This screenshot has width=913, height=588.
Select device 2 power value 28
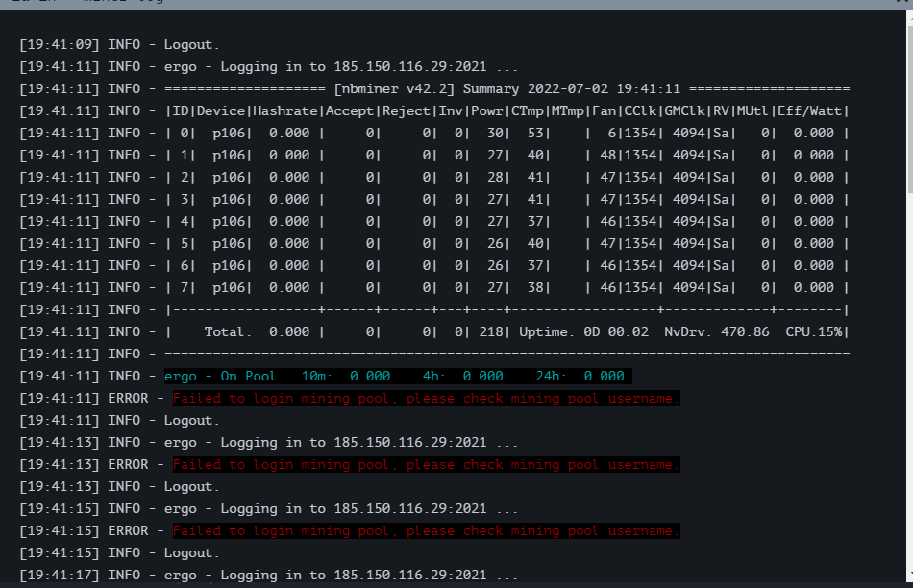[495, 178]
